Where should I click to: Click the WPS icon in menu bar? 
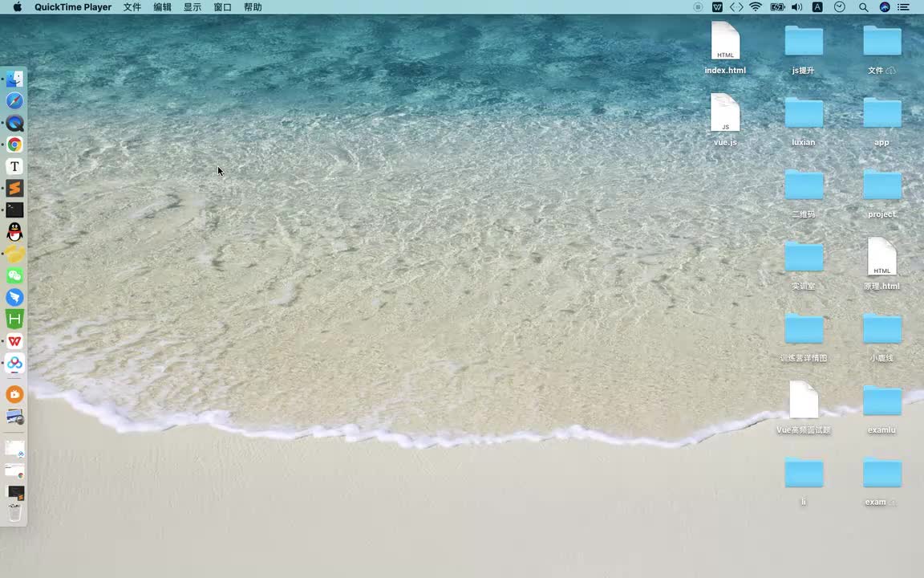717,7
